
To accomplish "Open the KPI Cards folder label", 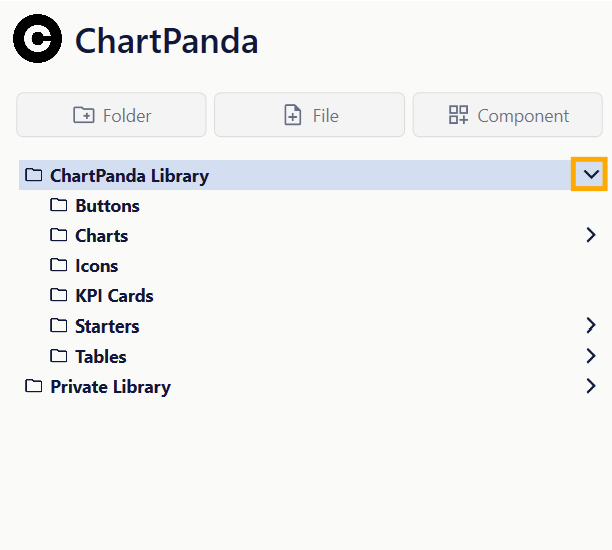I will point(114,296).
